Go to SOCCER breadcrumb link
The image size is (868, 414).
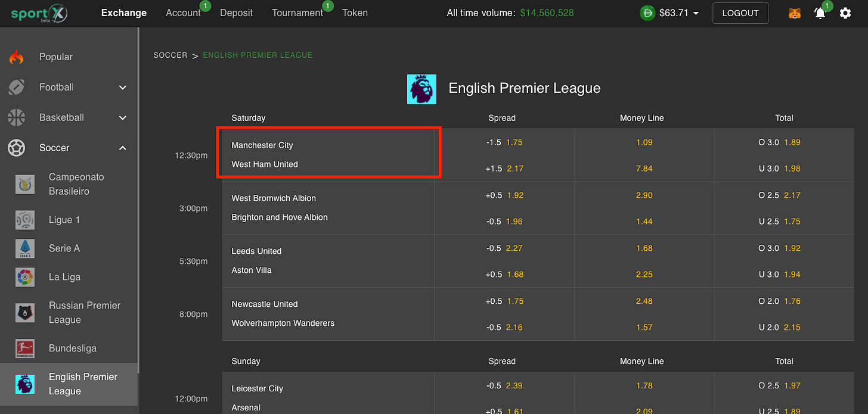(170, 55)
